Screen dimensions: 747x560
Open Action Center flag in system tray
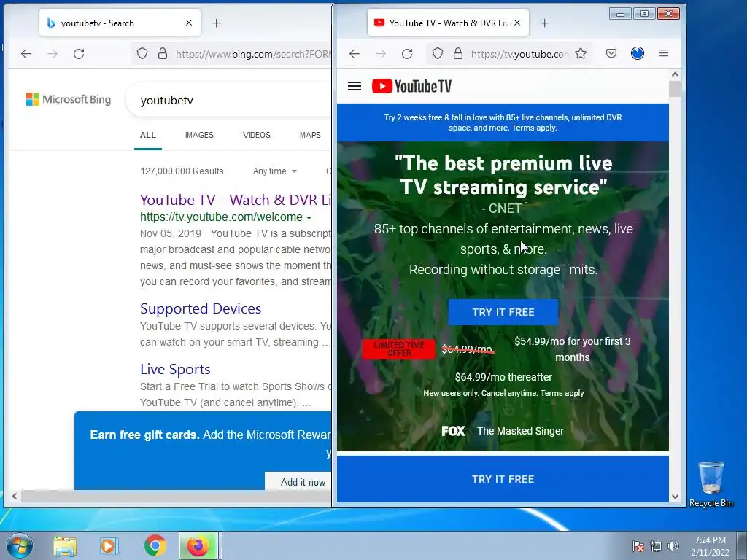(x=638, y=546)
